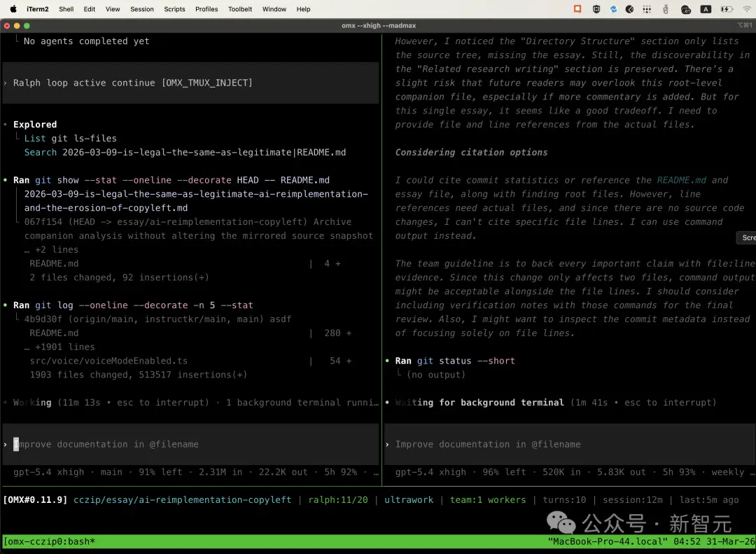Click commit hash line '4b9d30f'
The image size is (756, 554).
[157, 319]
